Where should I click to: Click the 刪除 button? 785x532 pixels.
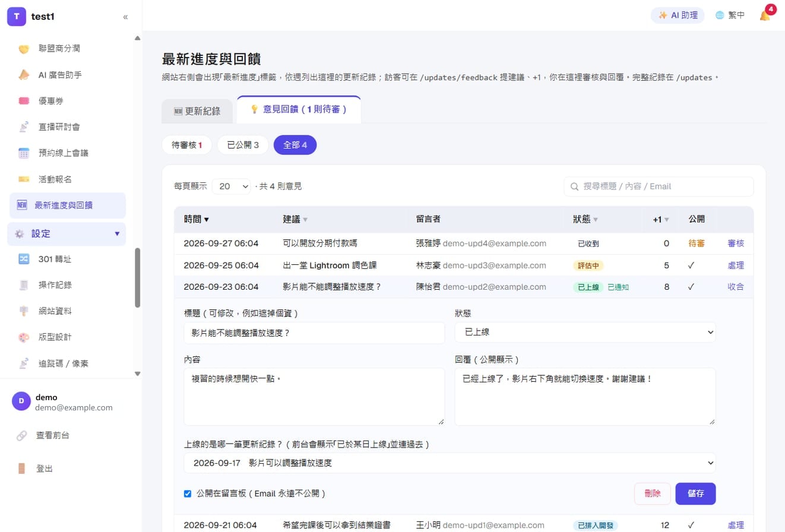tap(653, 493)
